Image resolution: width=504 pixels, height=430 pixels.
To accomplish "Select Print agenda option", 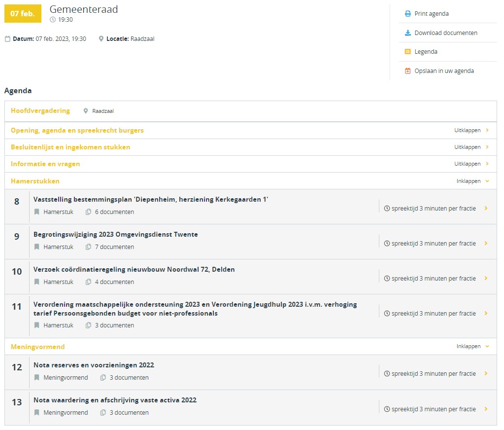I will [432, 13].
